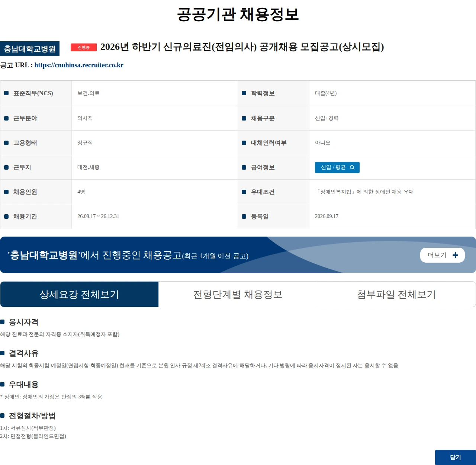The height and width of the screenshot is (465, 476).
Task: Switch to the 전형단계별 채용정보 tab
Action: click(x=238, y=294)
